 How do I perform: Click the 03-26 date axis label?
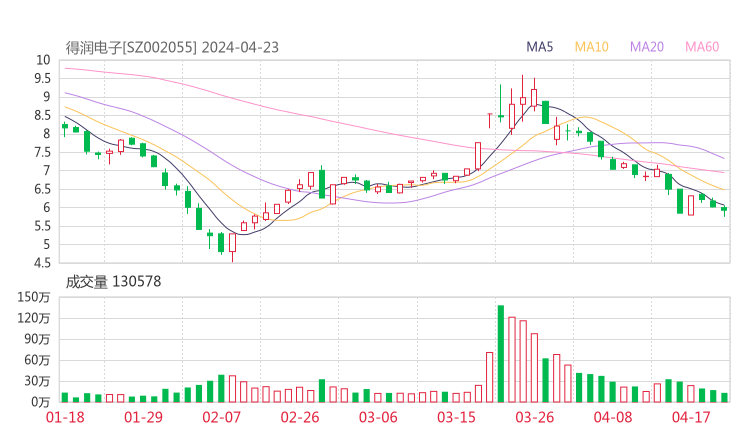pos(534,417)
